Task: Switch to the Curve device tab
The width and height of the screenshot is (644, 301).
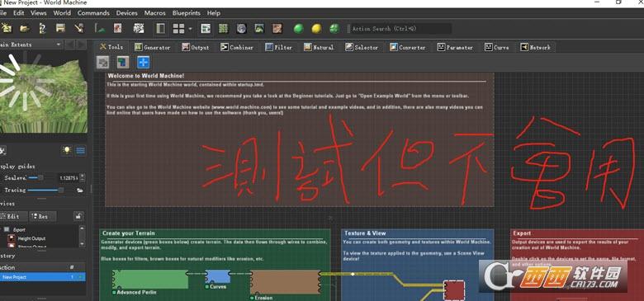Action: coord(496,47)
